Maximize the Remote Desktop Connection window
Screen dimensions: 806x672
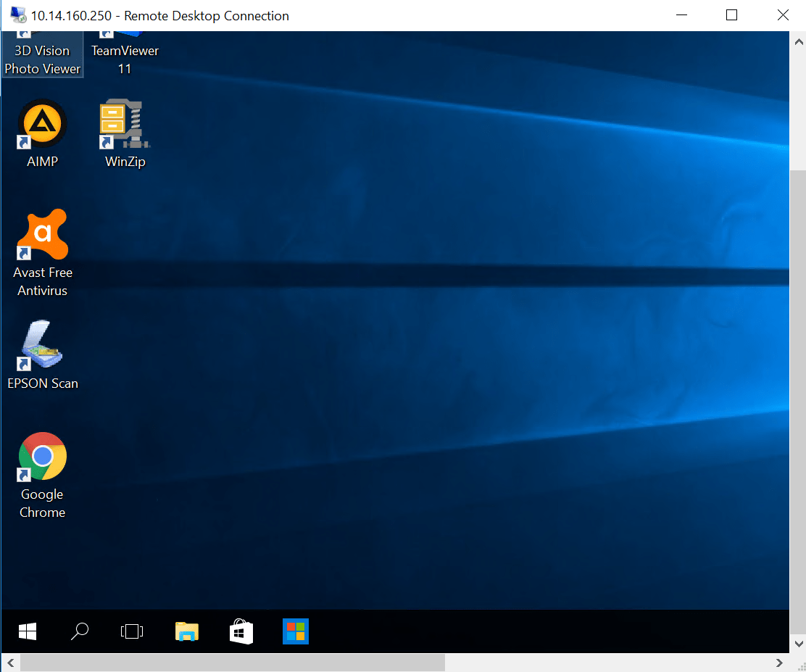tap(731, 15)
